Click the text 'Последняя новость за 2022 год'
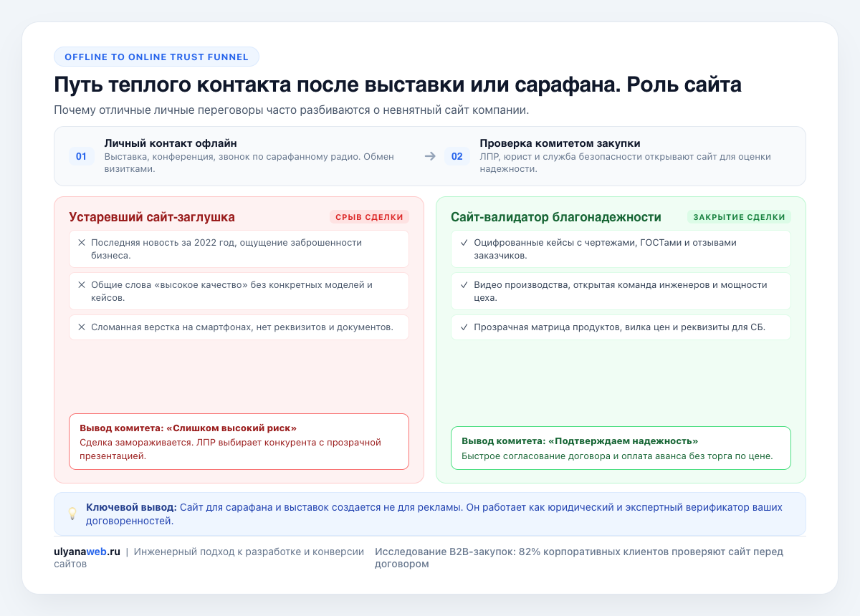Image resolution: width=860 pixels, height=616 pixels. point(226,249)
